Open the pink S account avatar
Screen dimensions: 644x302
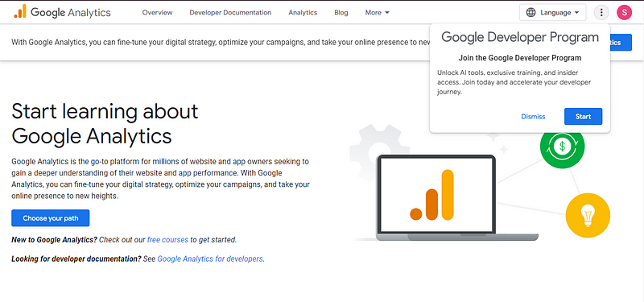[624, 13]
